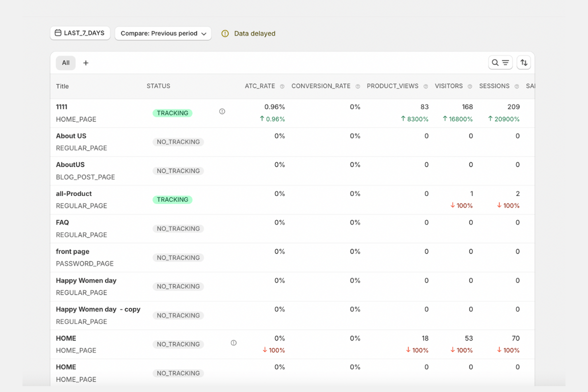Viewport: 588px width, 392px height.
Task: Click the Title column header
Action: tap(62, 86)
